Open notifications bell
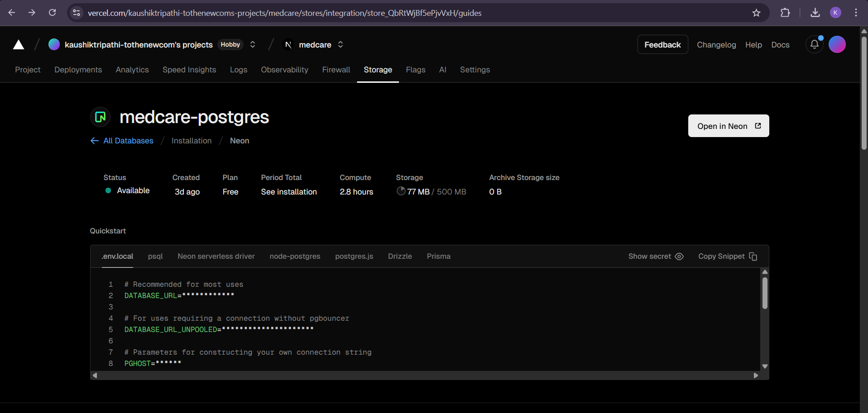The image size is (868, 413). click(x=814, y=44)
